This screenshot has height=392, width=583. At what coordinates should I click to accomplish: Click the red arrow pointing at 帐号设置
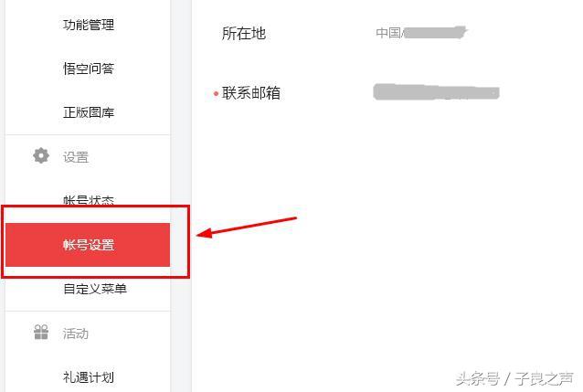246,227
